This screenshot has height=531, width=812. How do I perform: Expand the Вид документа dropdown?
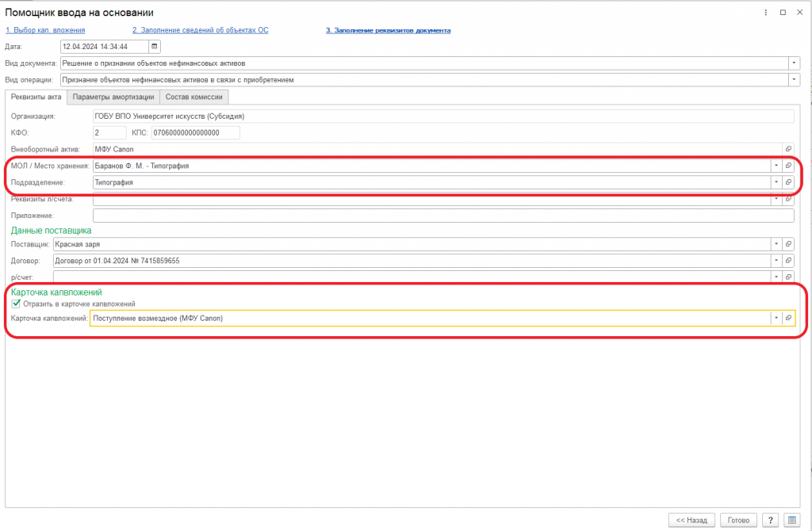794,63
